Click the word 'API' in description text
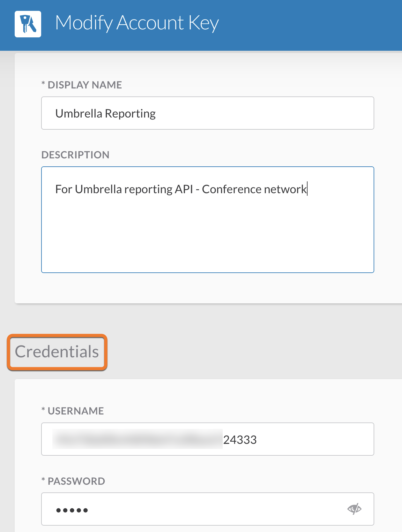The height and width of the screenshot is (532, 402). pos(184,189)
